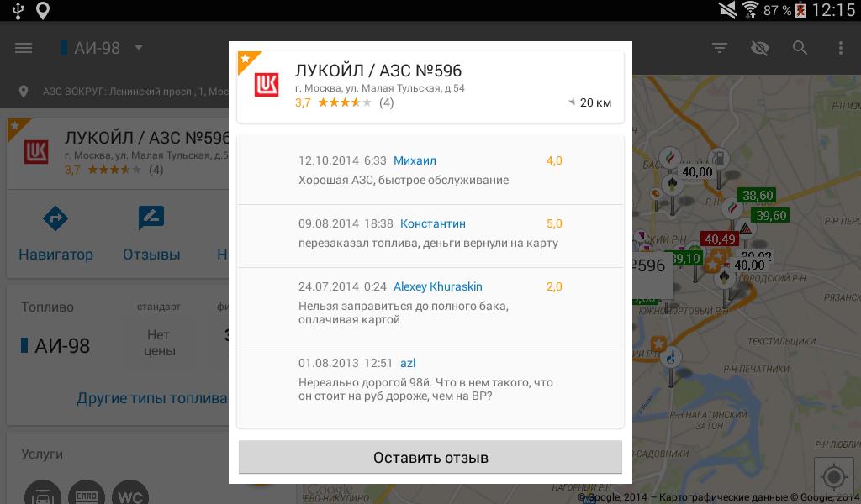Open the АИ-98 fuel type dropdown

(x=102, y=48)
